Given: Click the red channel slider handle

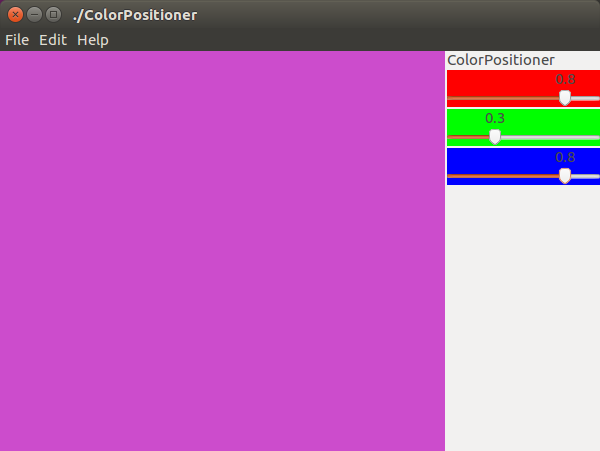Looking at the screenshot, I should pos(565,98).
